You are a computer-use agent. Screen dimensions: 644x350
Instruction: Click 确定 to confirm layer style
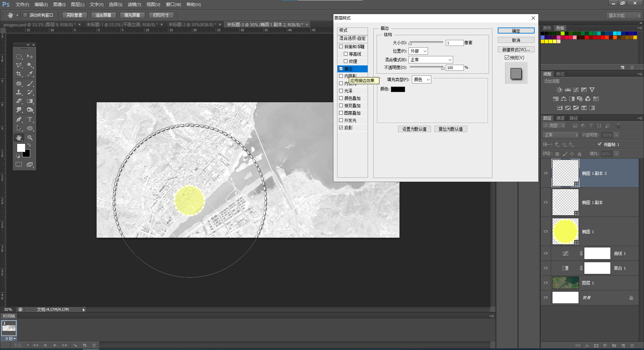coord(516,31)
